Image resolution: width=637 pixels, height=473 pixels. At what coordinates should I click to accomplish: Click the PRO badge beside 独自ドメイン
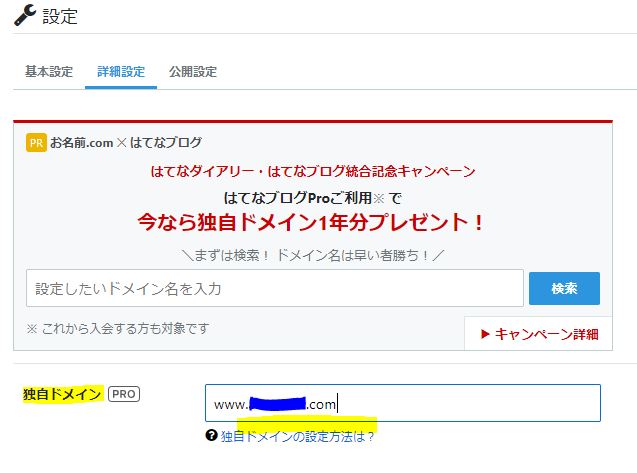tap(124, 394)
